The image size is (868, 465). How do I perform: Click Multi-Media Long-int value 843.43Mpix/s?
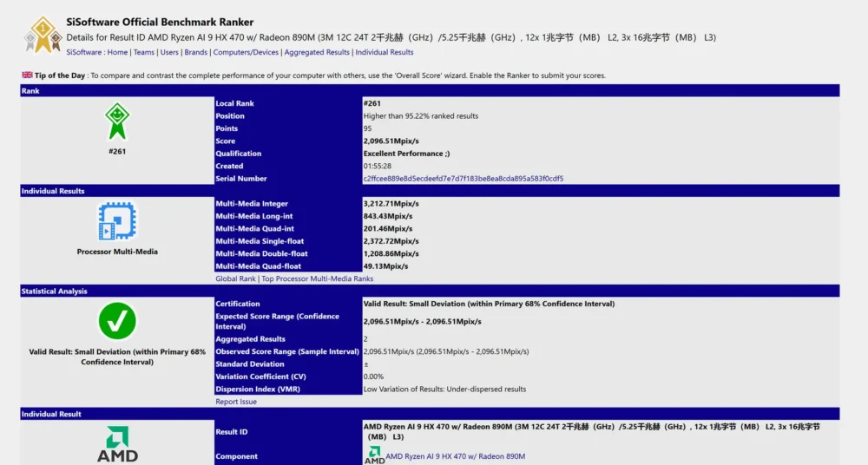tap(387, 216)
